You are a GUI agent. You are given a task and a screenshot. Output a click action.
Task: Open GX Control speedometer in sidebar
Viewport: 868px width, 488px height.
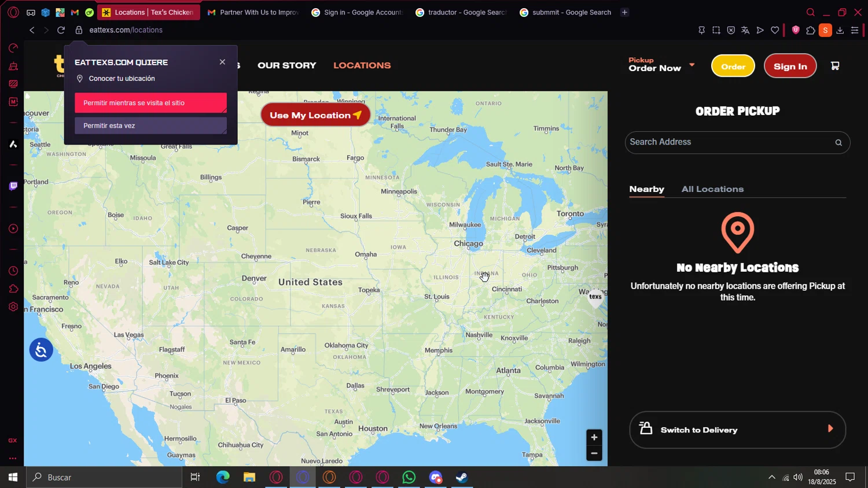point(13,48)
